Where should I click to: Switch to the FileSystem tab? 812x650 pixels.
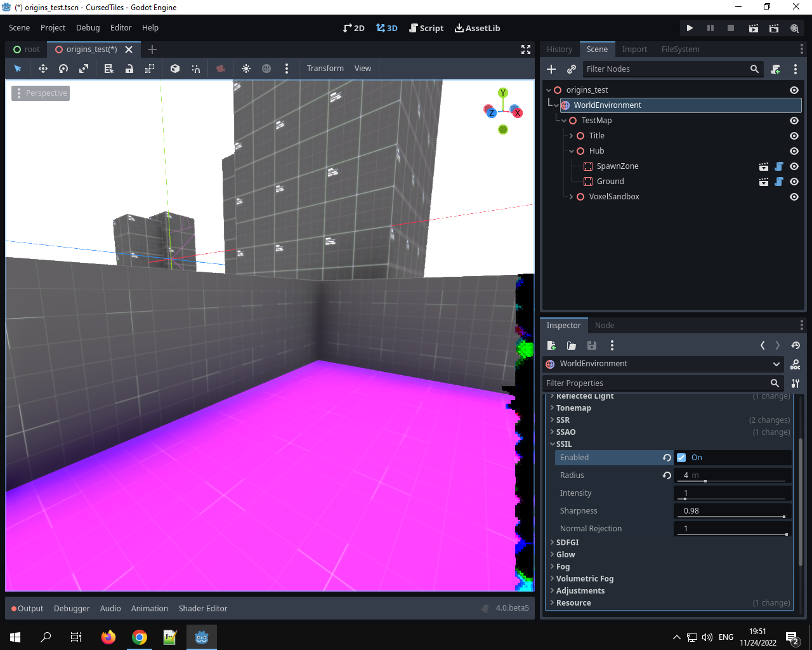click(x=680, y=49)
